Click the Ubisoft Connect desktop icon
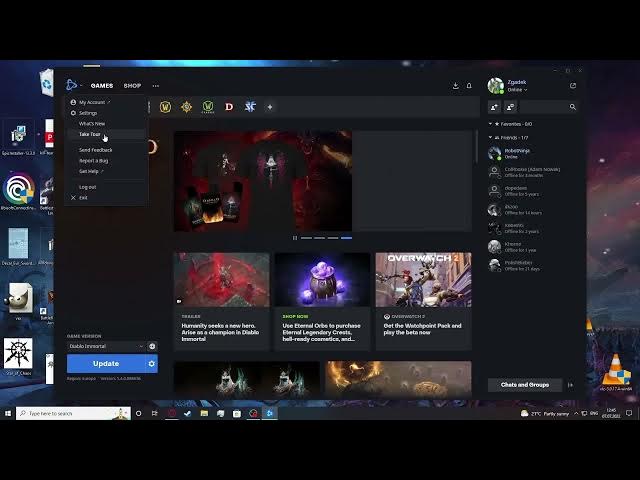This screenshot has width=640, height=480. point(18,191)
